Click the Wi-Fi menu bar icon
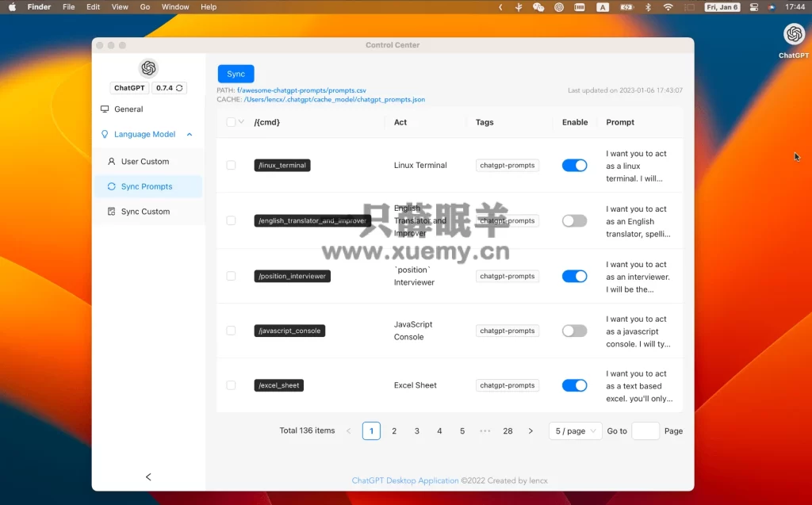 tap(668, 7)
